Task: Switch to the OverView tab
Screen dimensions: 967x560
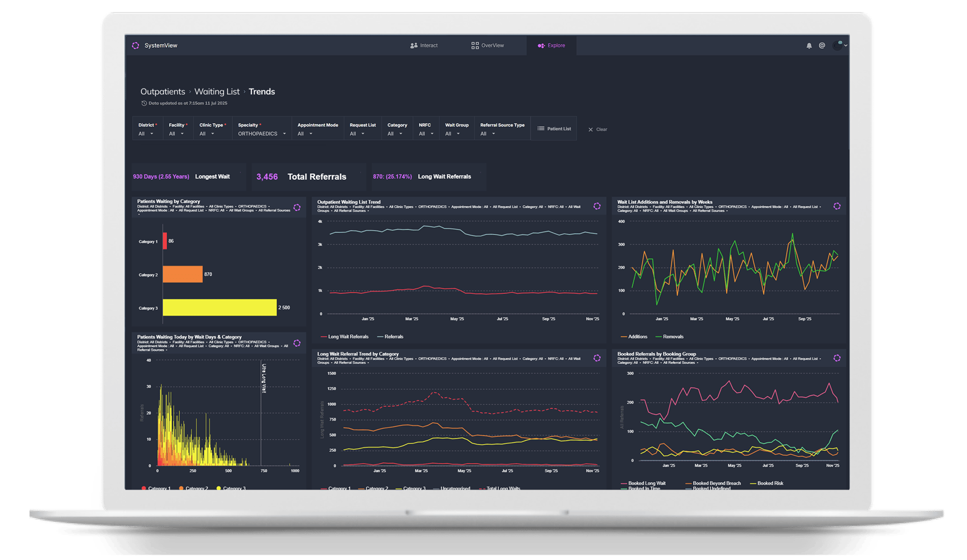Action: [487, 45]
